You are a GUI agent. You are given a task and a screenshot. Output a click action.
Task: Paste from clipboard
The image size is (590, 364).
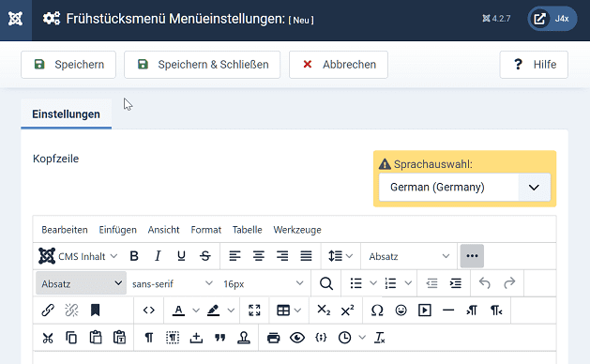95,338
